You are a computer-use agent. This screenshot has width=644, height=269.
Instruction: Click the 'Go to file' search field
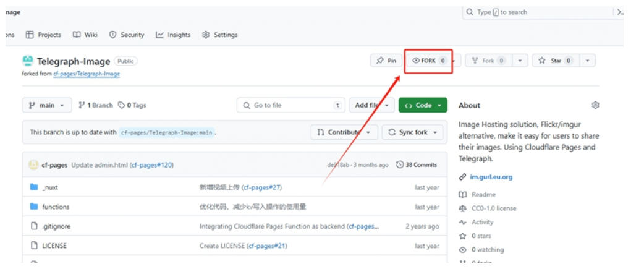coord(290,105)
